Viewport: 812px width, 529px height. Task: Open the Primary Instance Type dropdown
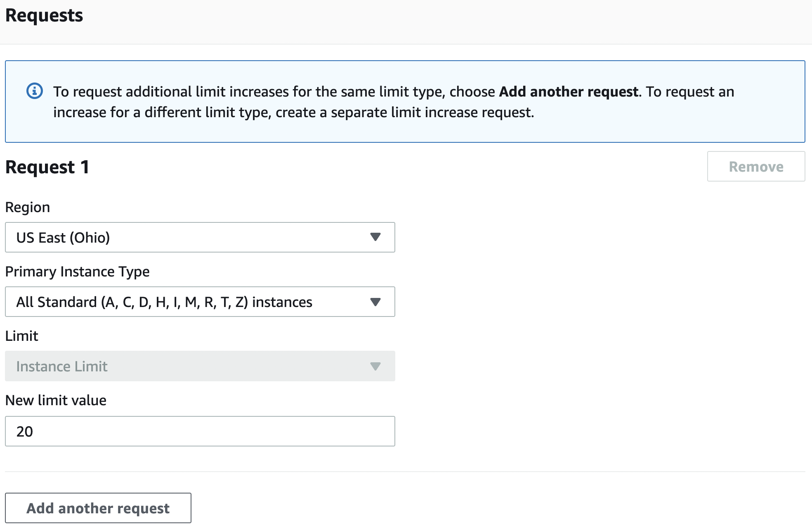pyautogui.click(x=200, y=302)
